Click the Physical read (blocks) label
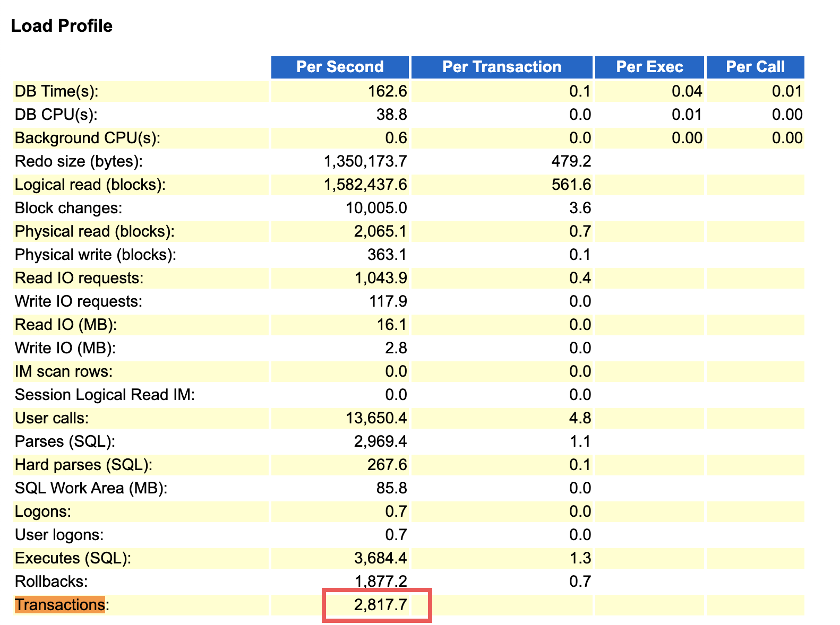840x625 pixels. click(x=95, y=231)
